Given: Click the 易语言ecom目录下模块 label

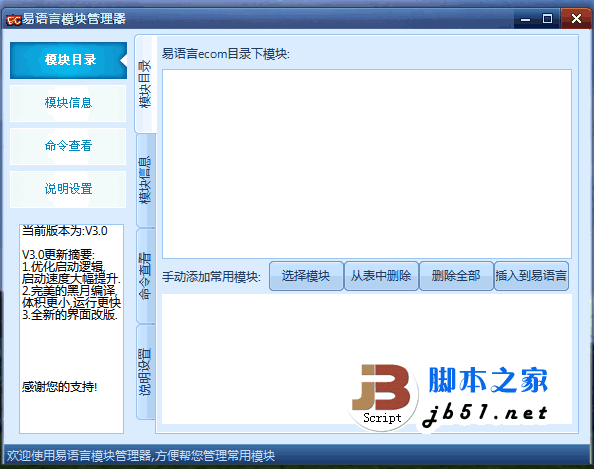Looking at the screenshot, I should (x=226, y=54).
